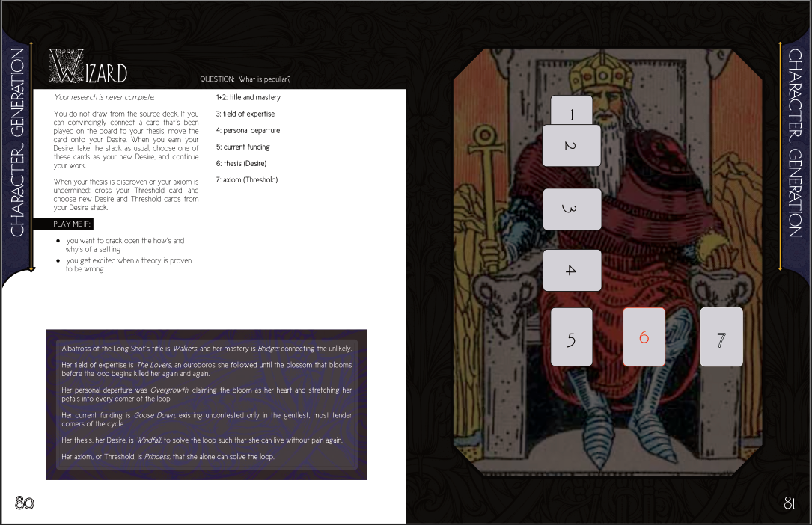Click the line '3: field of expertise'

[x=245, y=114]
